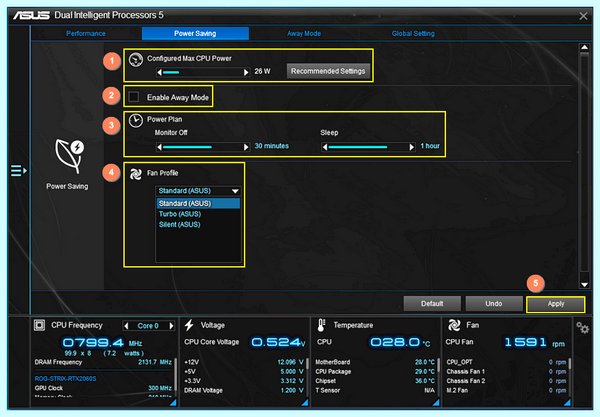Viewport: 600px width, 417px height.
Task: Click the Fan panel fan icon
Action: click(x=454, y=325)
